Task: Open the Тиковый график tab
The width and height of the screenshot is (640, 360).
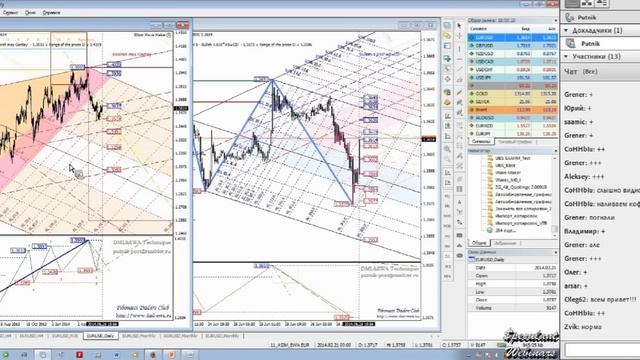Action: point(515,142)
